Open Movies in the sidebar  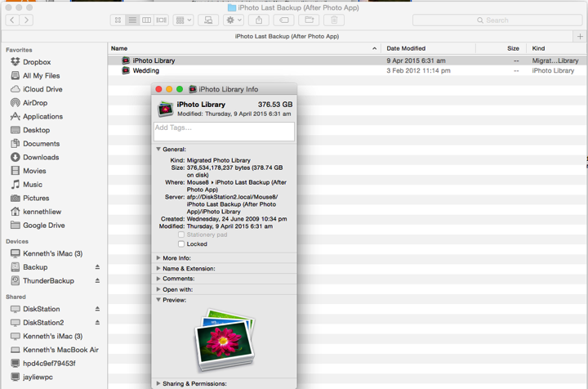click(34, 171)
